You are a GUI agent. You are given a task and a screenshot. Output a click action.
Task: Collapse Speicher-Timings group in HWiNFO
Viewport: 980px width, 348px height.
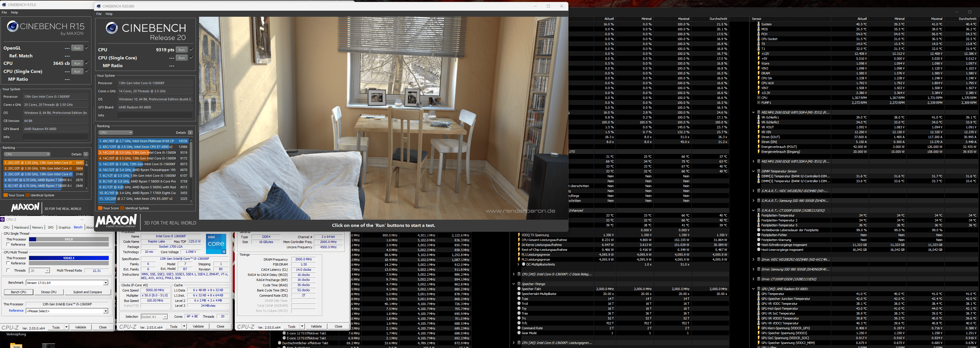click(514, 284)
